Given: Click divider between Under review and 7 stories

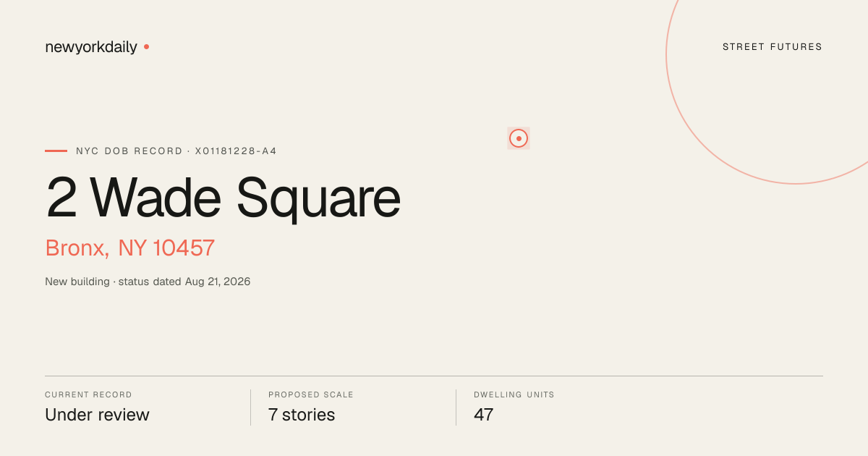Looking at the screenshot, I should click(x=250, y=408).
